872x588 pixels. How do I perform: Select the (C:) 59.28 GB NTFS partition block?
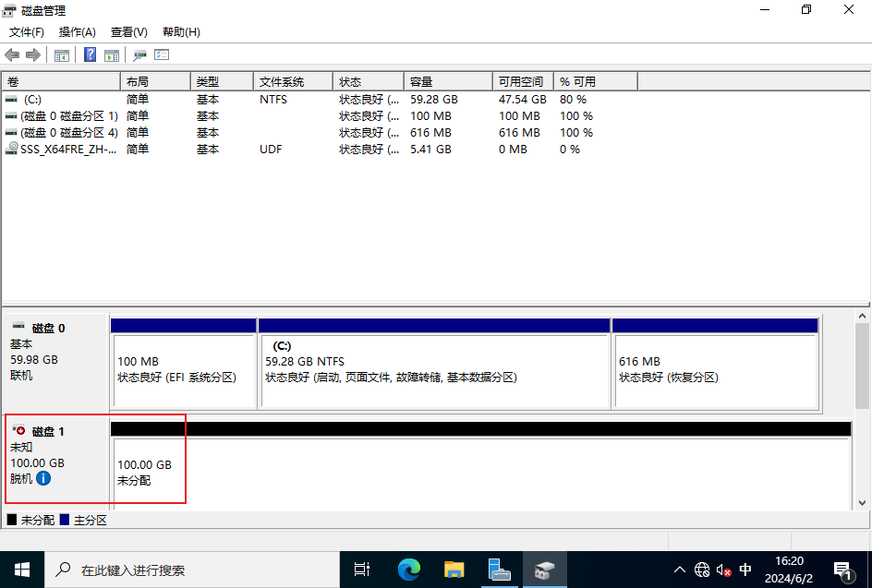434,369
